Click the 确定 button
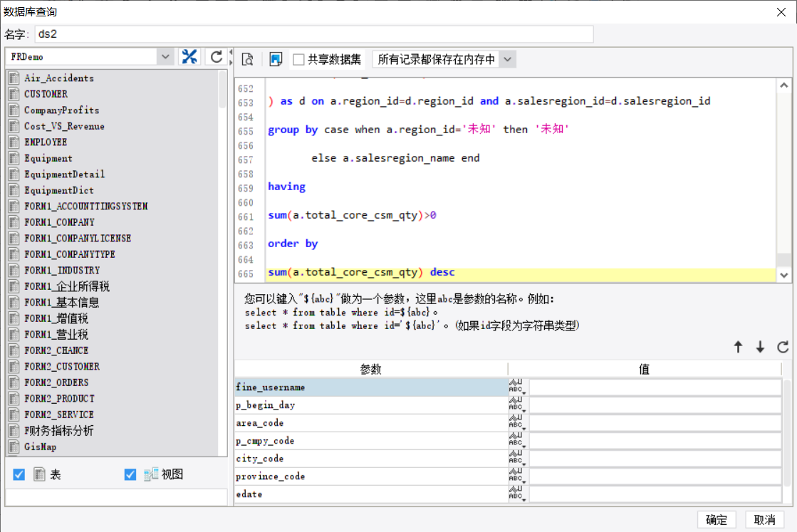The width and height of the screenshot is (797, 532). (717, 520)
